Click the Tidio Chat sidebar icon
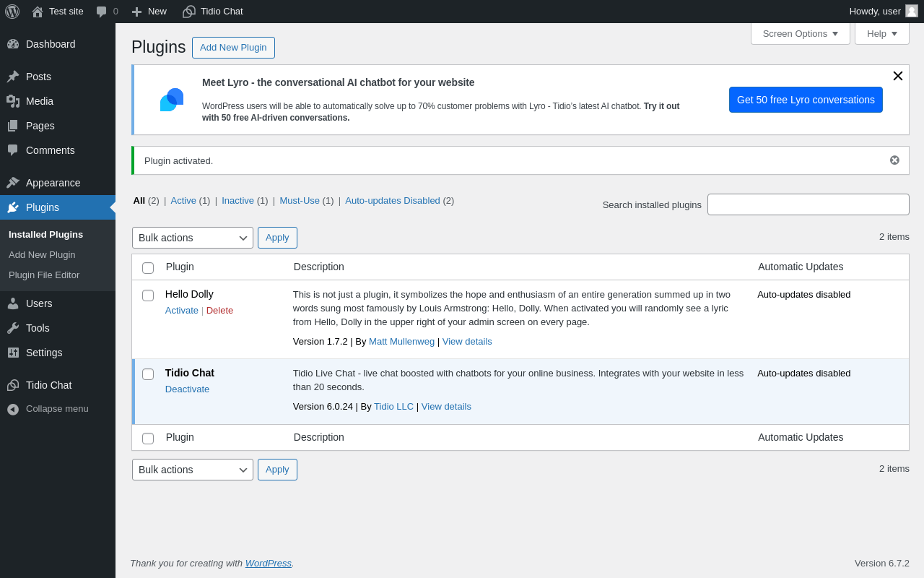This screenshot has height=578, width=924. [x=13, y=385]
